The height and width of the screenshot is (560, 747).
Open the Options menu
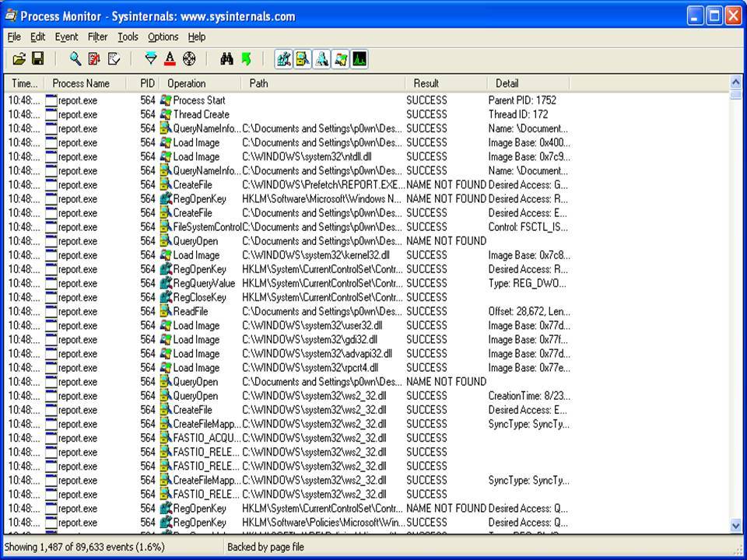(163, 37)
